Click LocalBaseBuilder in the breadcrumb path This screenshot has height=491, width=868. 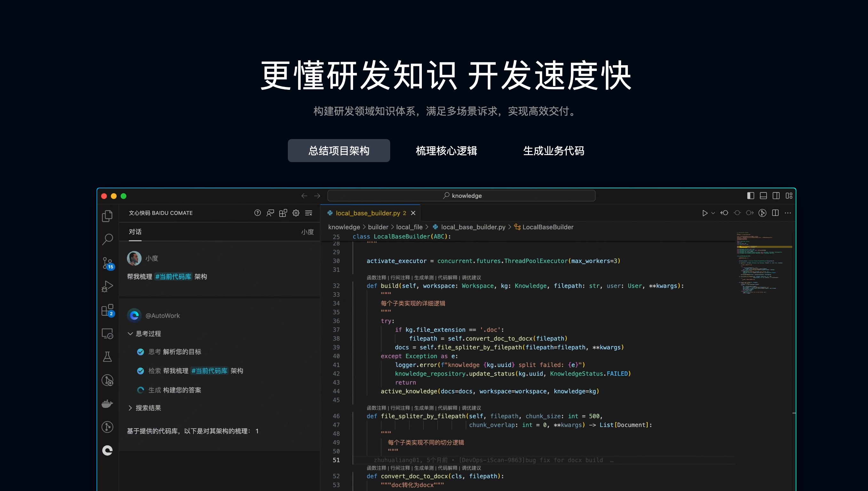(548, 227)
